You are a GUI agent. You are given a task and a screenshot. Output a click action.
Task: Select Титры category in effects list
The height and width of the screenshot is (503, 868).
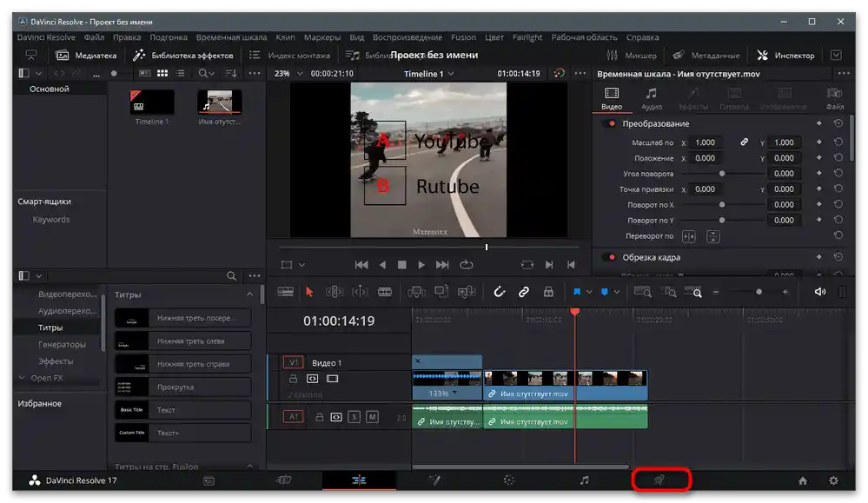50,328
